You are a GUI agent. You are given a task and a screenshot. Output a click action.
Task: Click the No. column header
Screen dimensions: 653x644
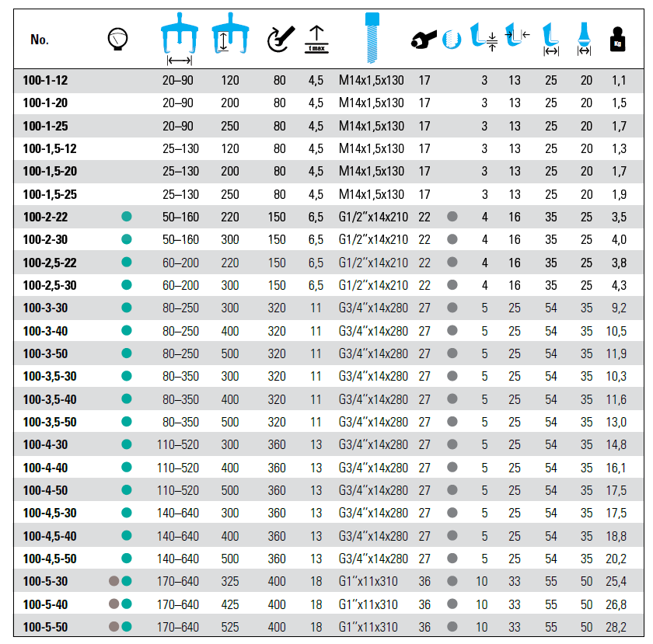[40, 39]
